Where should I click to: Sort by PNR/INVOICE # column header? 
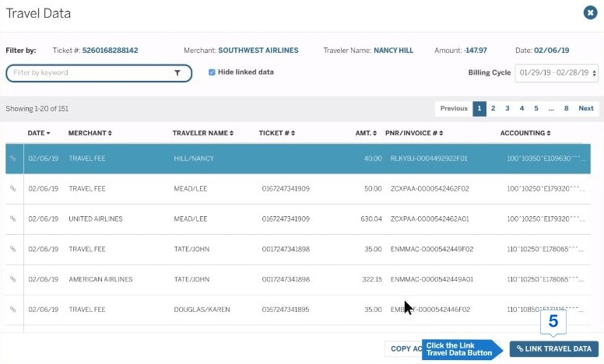point(414,133)
